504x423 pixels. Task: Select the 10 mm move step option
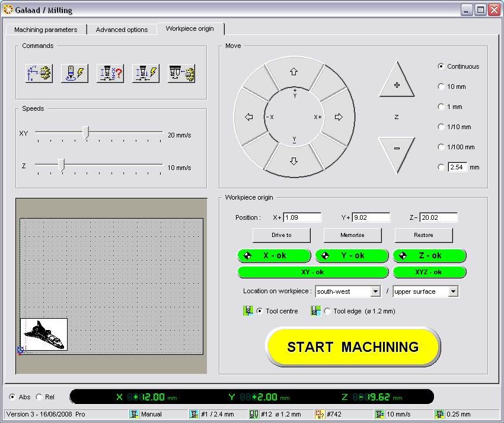coord(441,86)
